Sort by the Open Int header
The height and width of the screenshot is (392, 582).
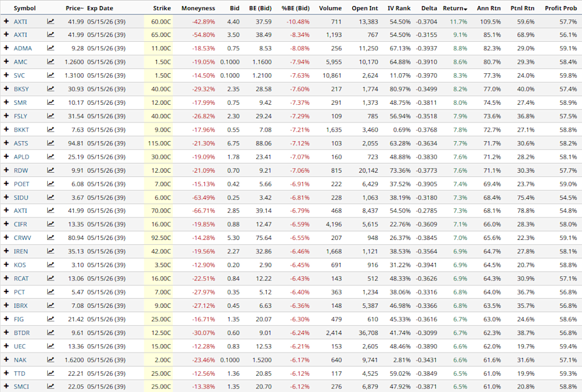pos(365,8)
